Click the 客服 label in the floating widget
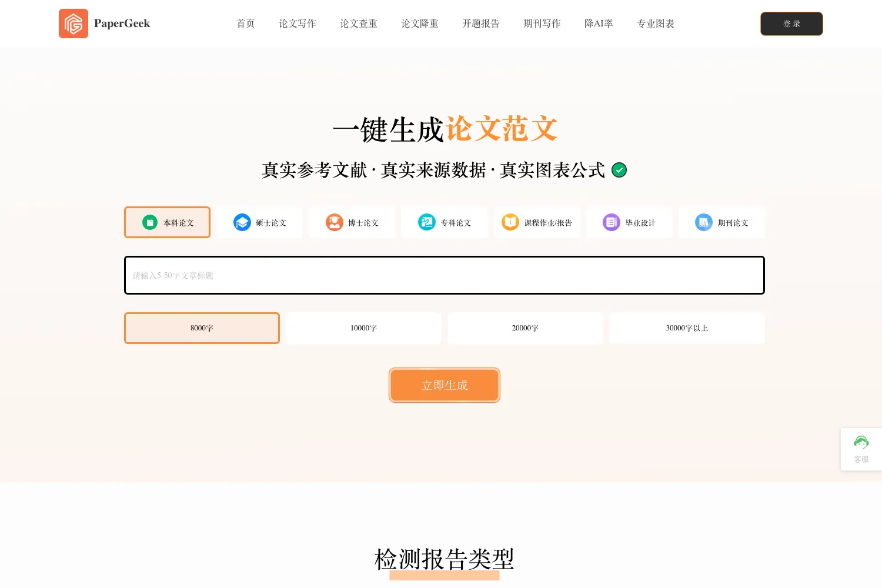The height and width of the screenshot is (588, 882). (x=861, y=459)
